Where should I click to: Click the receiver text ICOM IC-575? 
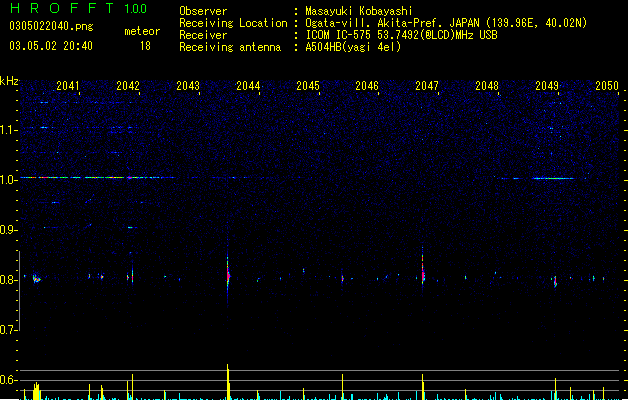tap(338, 35)
